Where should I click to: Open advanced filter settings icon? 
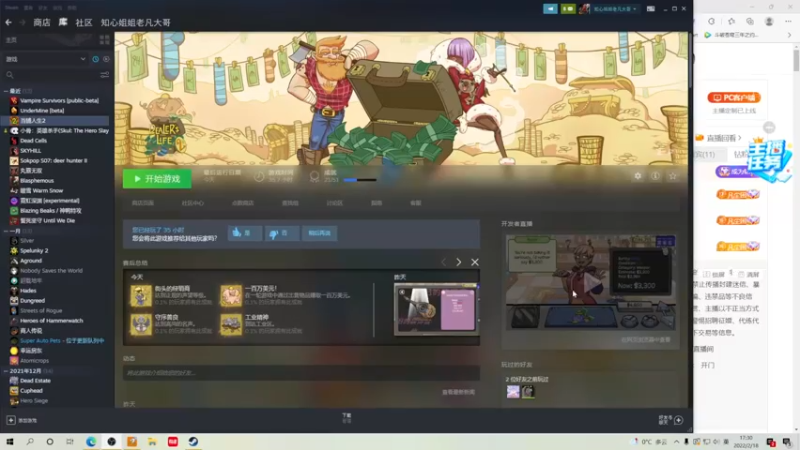105,75
